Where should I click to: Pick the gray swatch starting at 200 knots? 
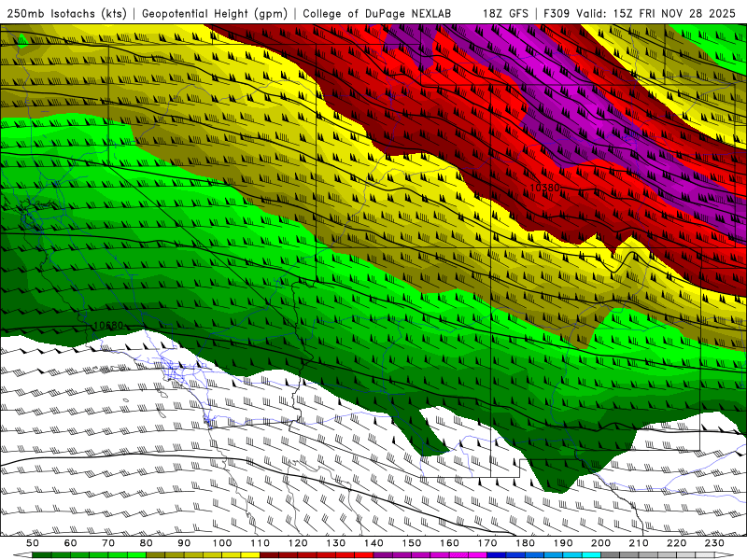click(x=611, y=555)
